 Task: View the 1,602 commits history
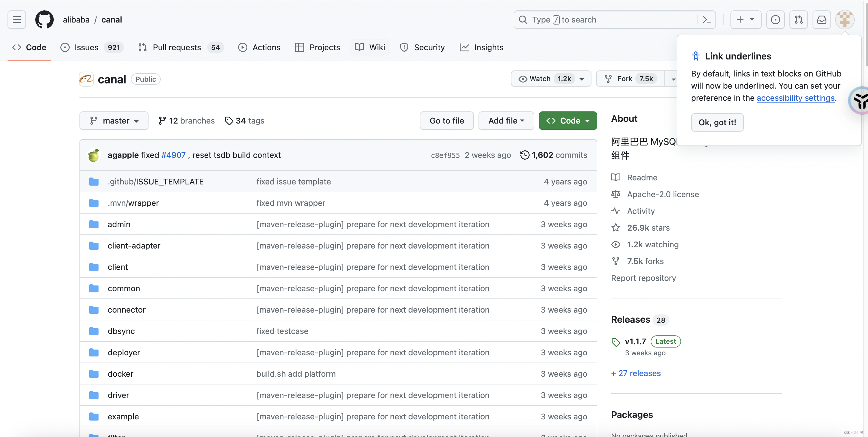[554, 155]
